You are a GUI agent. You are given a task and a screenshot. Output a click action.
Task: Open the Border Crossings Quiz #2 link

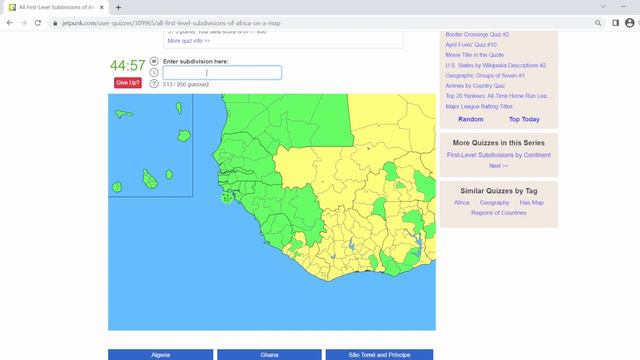click(477, 35)
